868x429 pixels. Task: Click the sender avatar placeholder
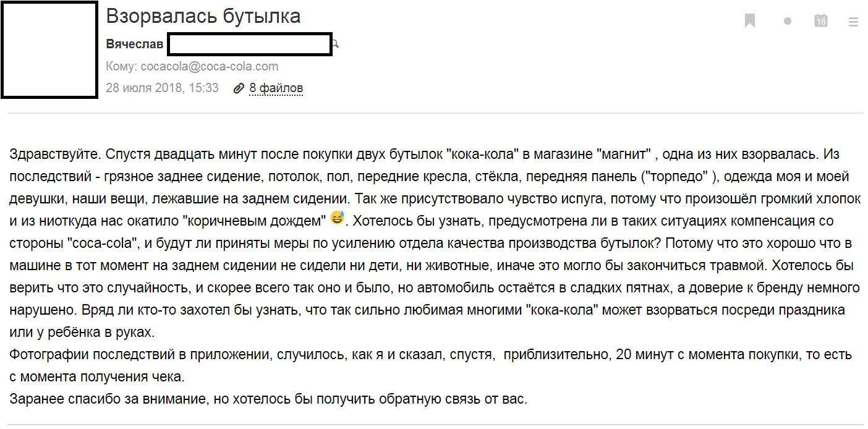[x=49, y=49]
